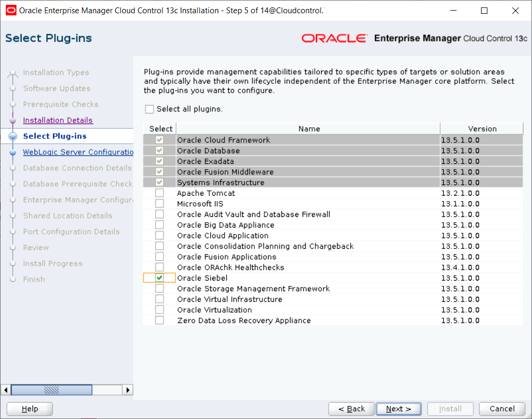Screen dimensions: 532x419
Task: Check Oracle Storage Management Framework box
Action: (x=159, y=289)
